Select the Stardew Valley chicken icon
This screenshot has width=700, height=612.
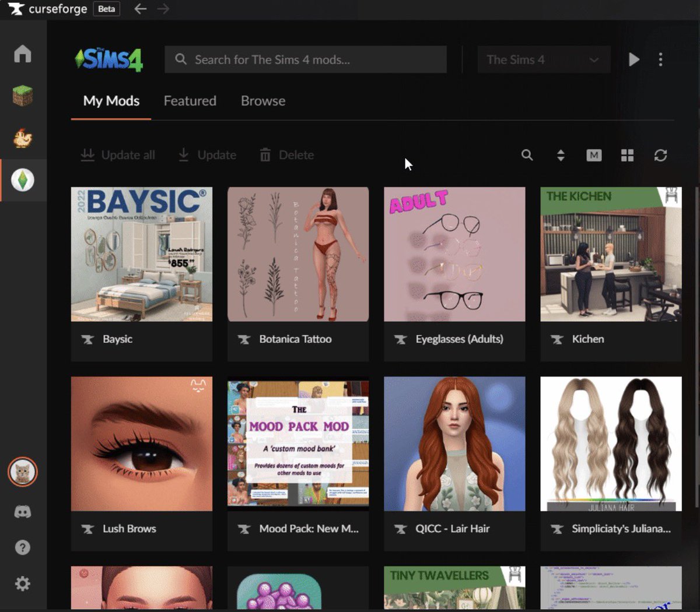(x=23, y=138)
